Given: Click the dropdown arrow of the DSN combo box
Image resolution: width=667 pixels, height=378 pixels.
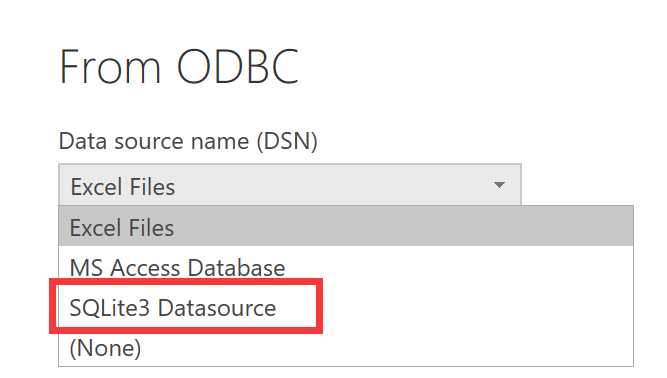Looking at the screenshot, I should click(499, 185).
